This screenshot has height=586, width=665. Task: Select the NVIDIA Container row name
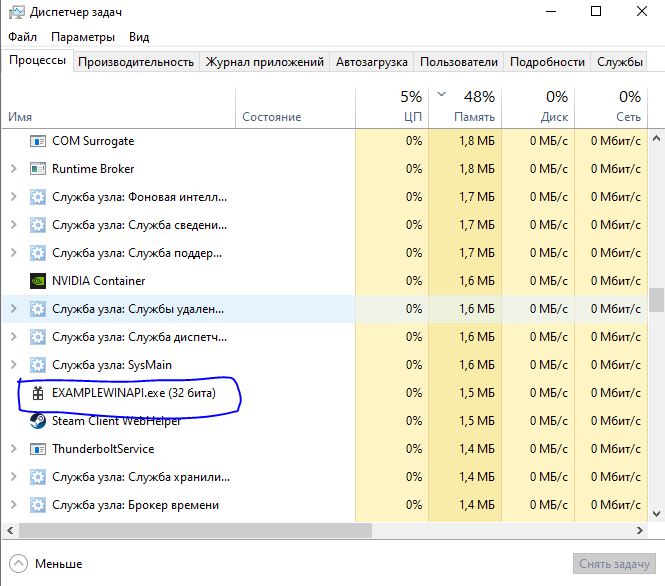coord(98,281)
